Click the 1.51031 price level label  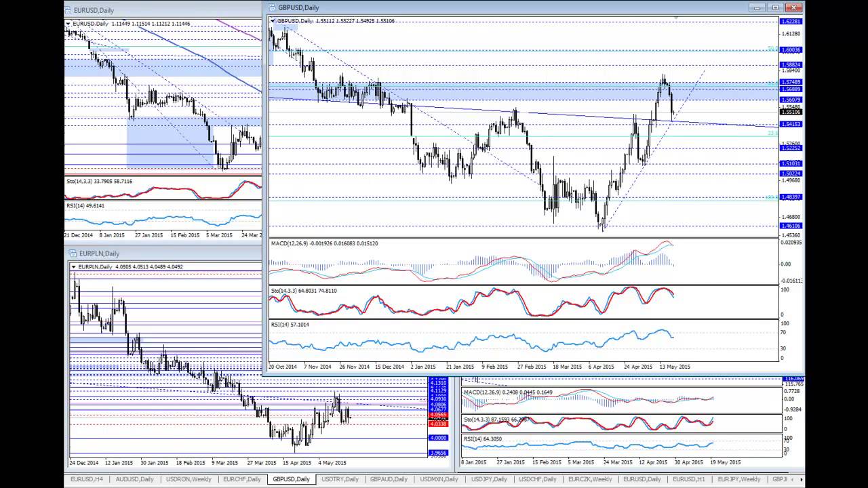coord(791,164)
